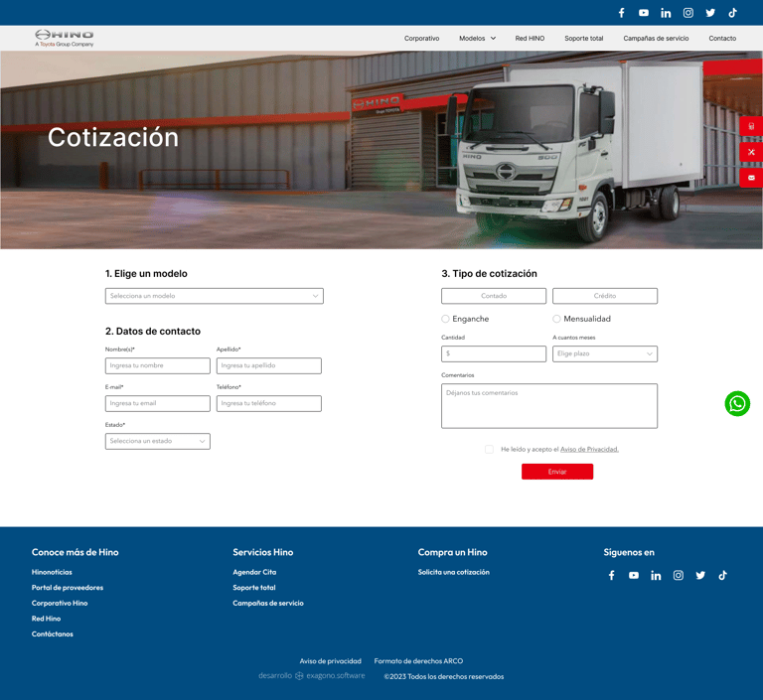Open Instagram icon in top bar
The image size is (763, 700).
(688, 13)
